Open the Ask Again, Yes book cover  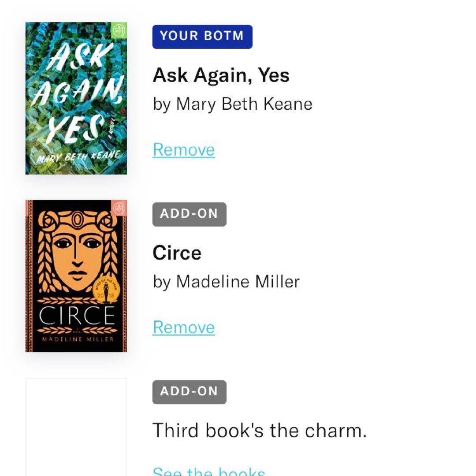76,98
